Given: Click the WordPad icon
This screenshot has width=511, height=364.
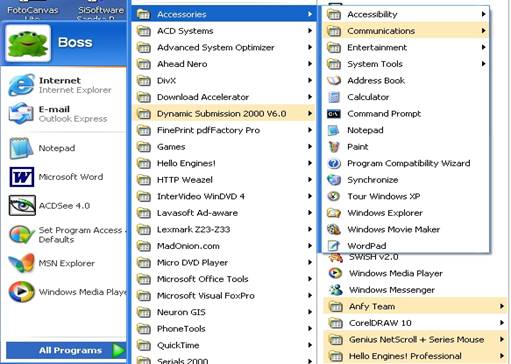Looking at the screenshot, I should click(334, 246).
